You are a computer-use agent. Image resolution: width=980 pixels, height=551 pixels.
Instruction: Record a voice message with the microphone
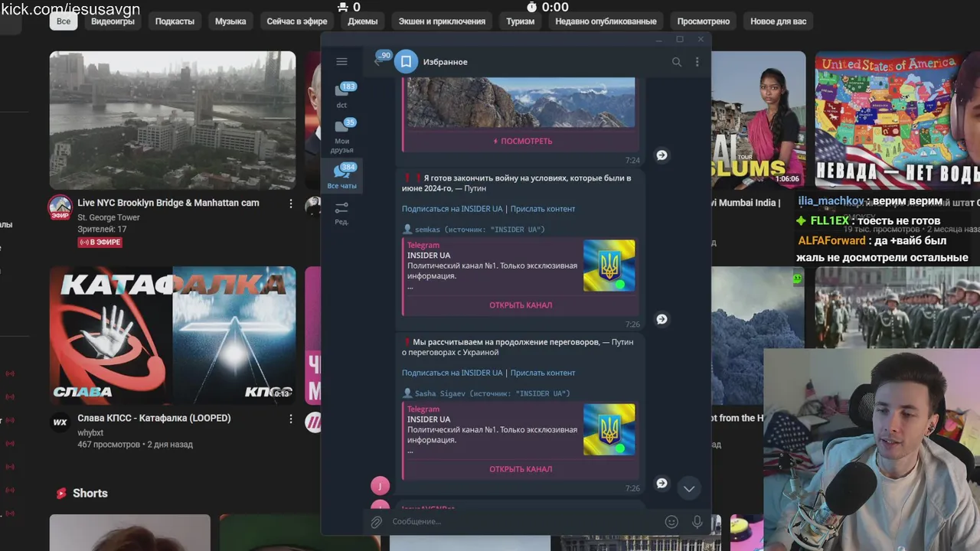697,522
